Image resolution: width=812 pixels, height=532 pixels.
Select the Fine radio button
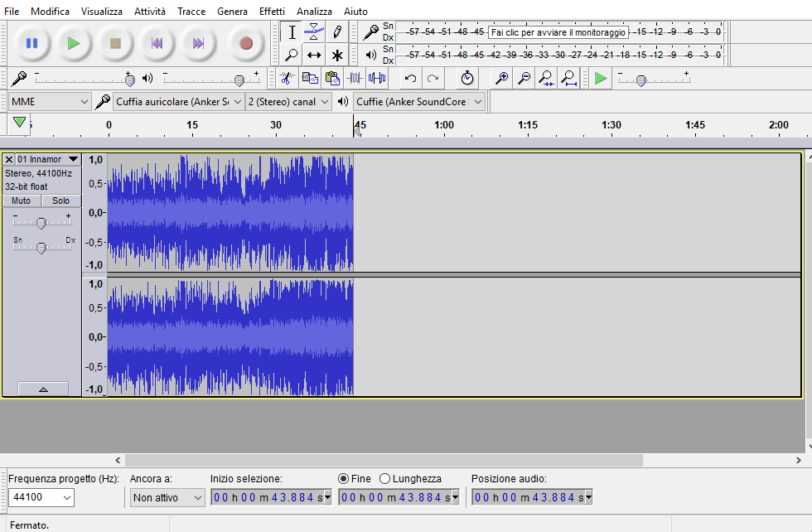click(x=343, y=479)
